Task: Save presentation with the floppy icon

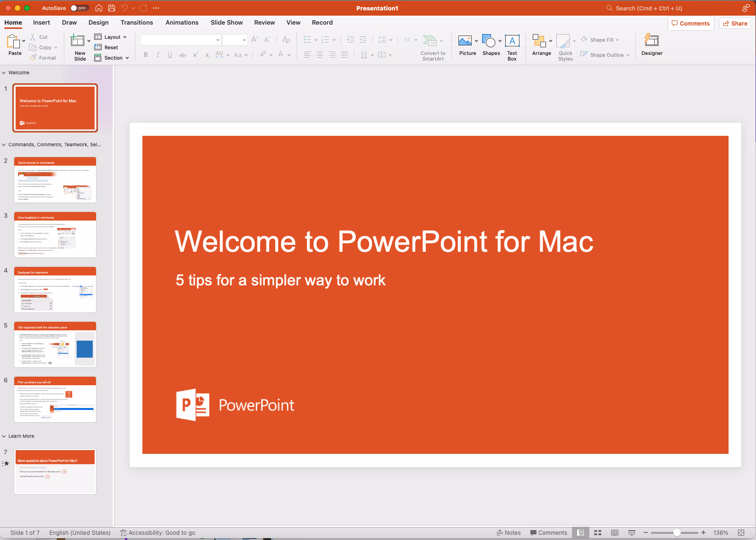Action: (x=112, y=8)
